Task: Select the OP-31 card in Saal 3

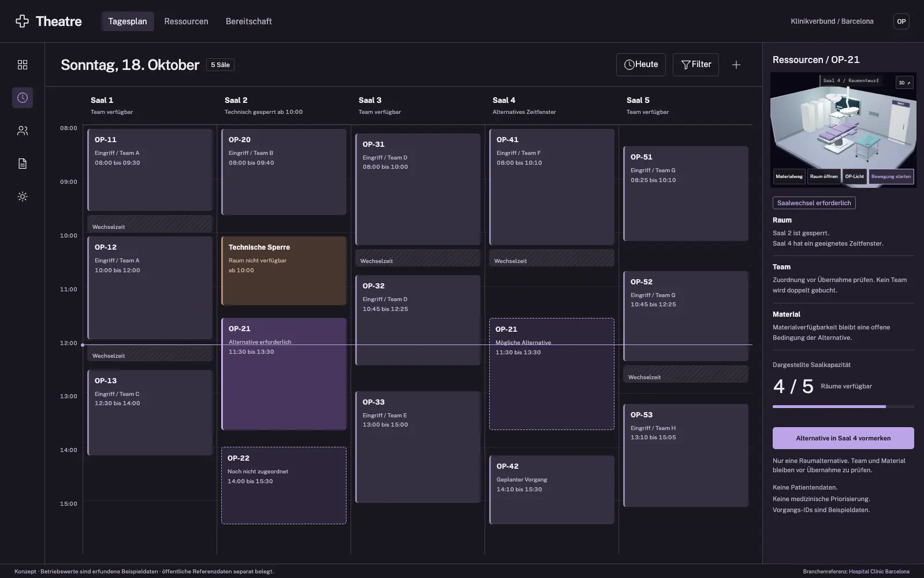Action: click(418, 190)
